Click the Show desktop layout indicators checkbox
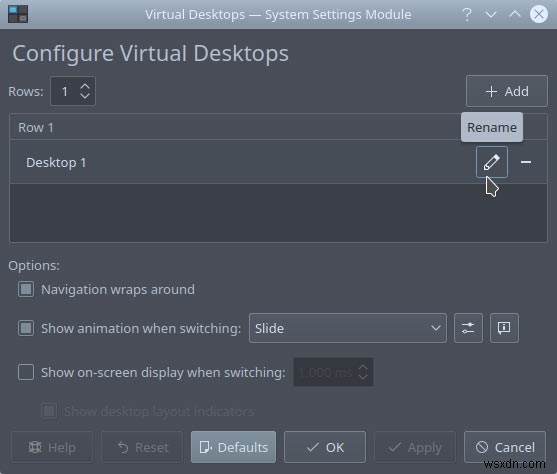The image size is (557, 474). pyautogui.click(x=49, y=411)
